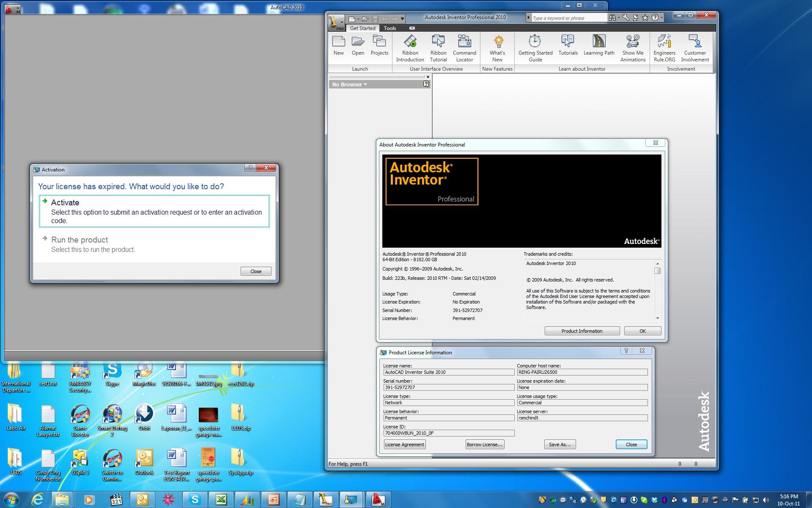Viewport: 812px width, 508px height.
Task: Click the License Agreement button
Action: point(404,444)
